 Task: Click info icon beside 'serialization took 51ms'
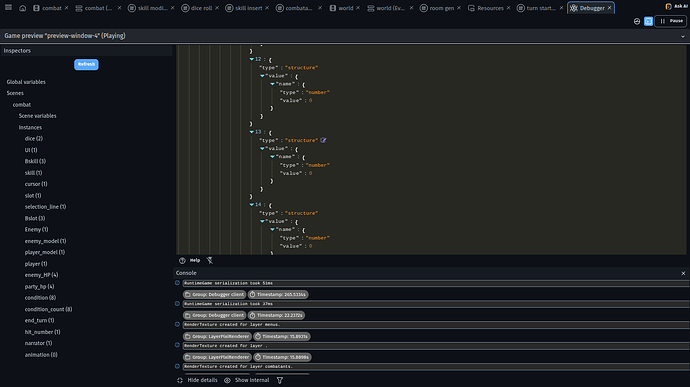[x=177, y=283]
